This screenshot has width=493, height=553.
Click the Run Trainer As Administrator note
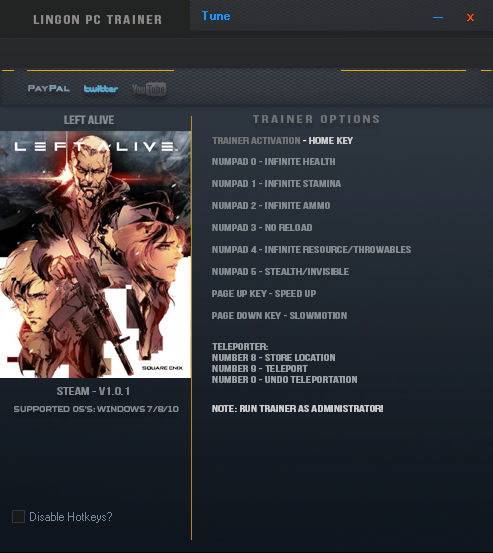tap(298, 409)
